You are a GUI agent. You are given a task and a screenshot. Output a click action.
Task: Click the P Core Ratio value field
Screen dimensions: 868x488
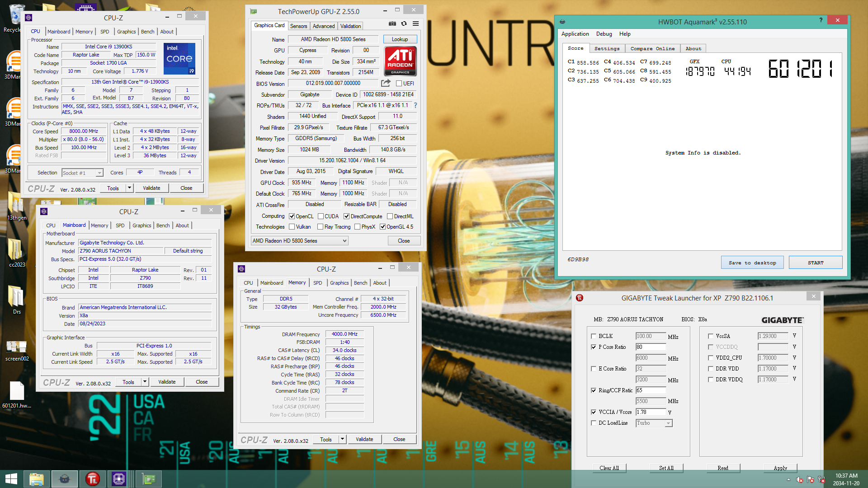[651, 347]
